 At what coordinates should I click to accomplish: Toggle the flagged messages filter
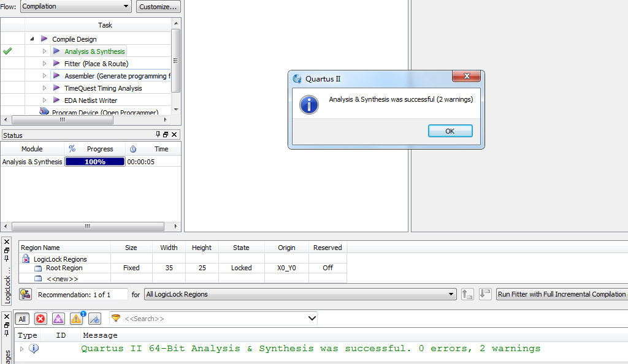click(94, 319)
